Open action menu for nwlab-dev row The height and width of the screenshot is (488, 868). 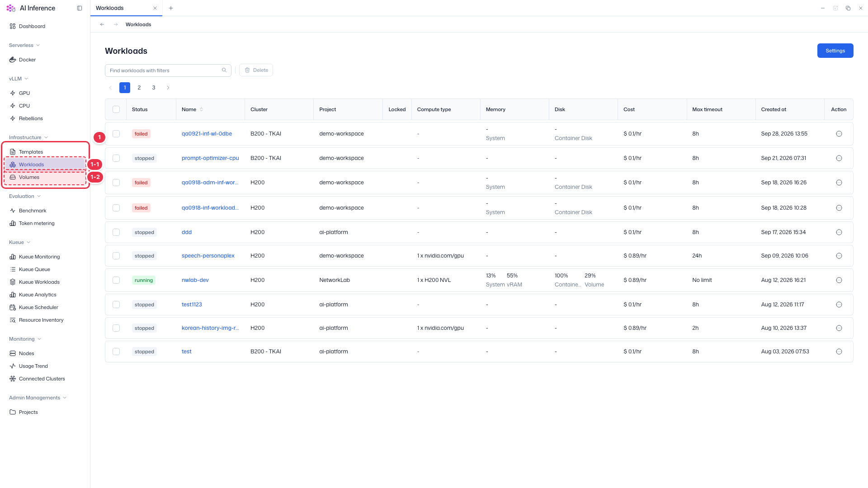click(x=839, y=280)
